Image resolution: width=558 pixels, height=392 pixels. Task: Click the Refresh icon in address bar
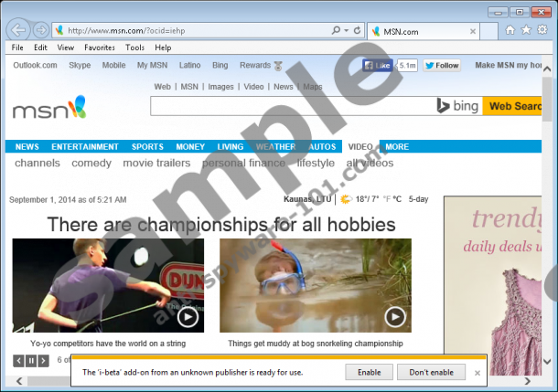[x=358, y=30]
